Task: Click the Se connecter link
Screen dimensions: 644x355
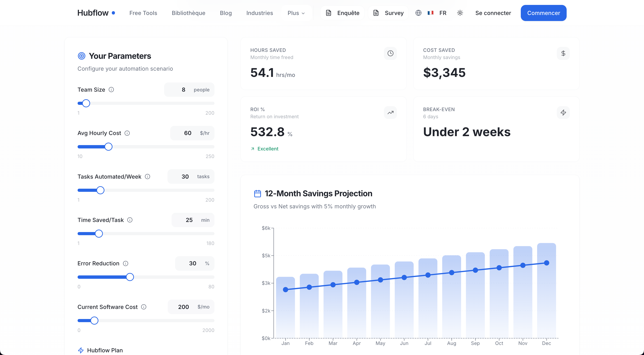Action: (x=493, y=13)
